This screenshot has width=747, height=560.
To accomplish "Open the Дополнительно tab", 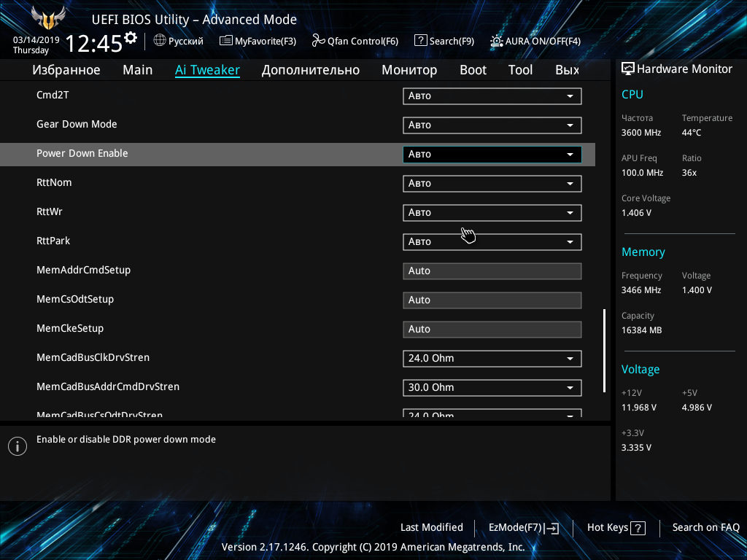I will [x=311, y=70].
